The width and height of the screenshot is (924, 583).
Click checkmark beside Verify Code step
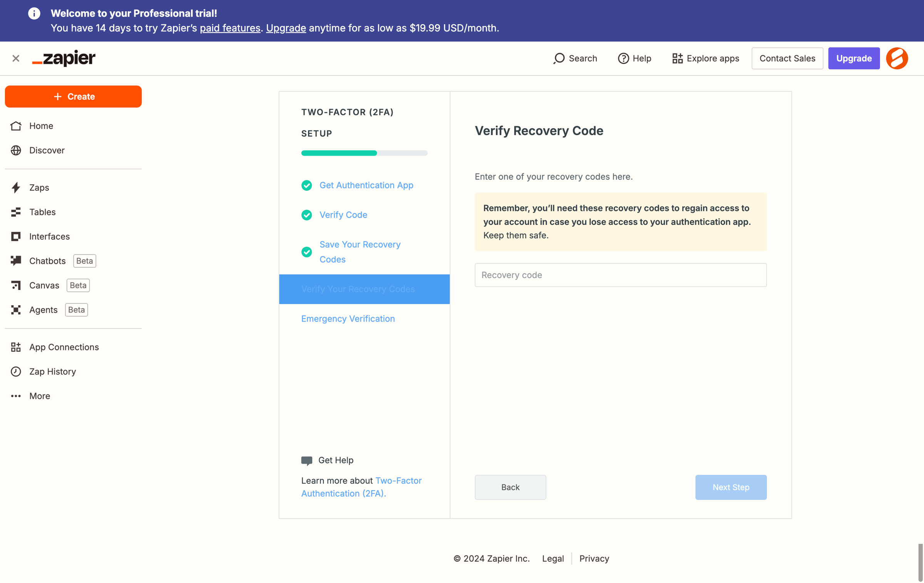point(306,215)
